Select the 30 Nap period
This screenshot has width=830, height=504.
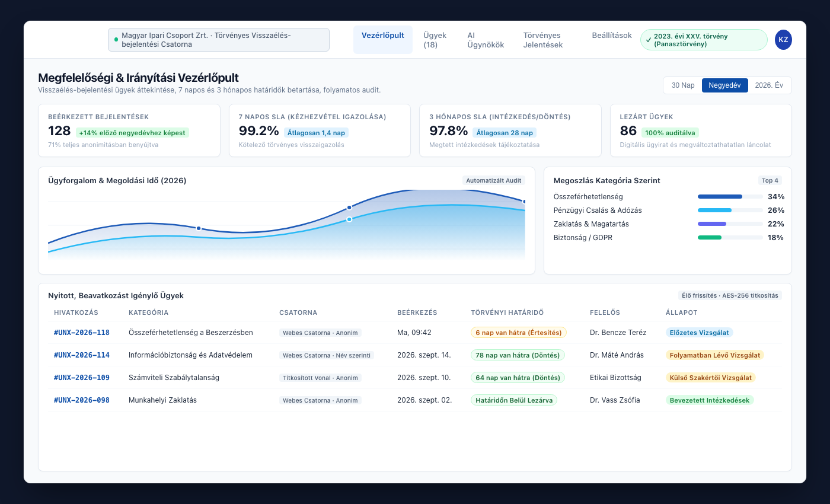(x=683, y=85)
